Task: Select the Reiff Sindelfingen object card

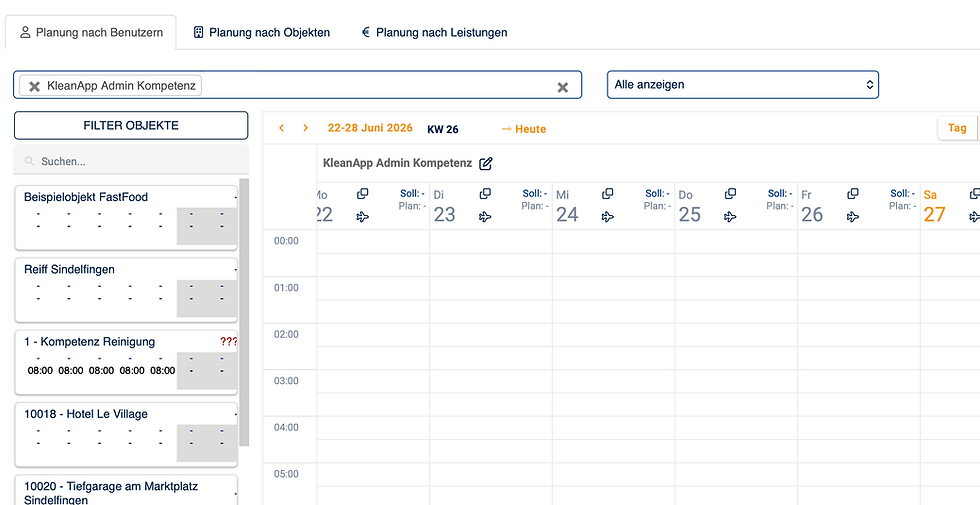Action: pyautogui.click(x=126, y=291)
